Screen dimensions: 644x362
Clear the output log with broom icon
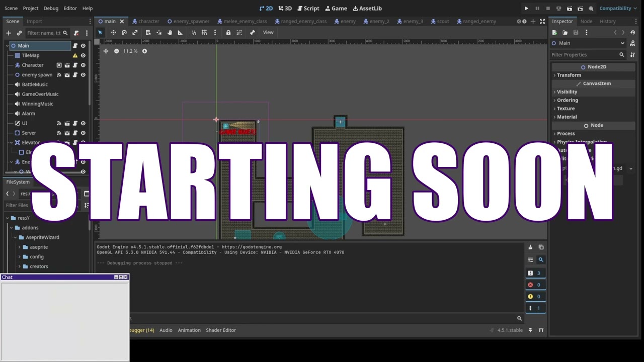[530, 247]
